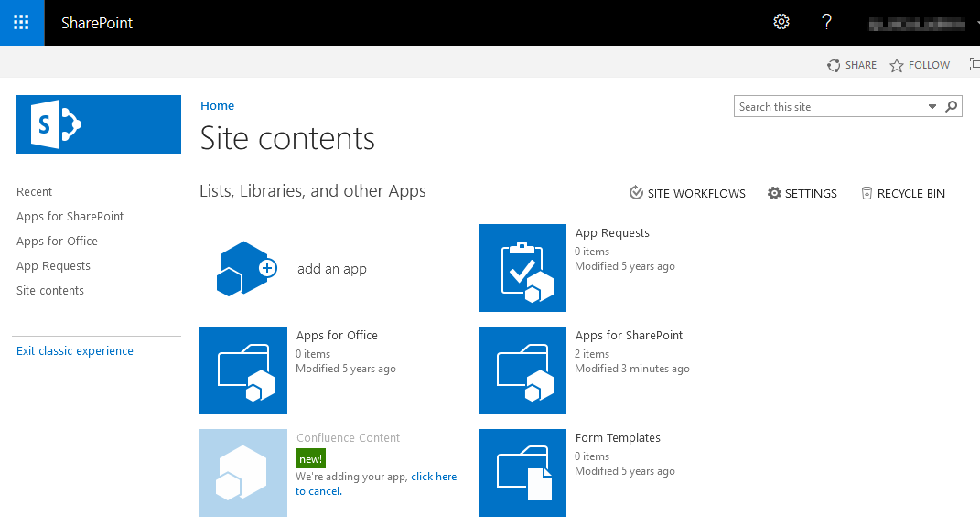Viewport: 980px width, 526px height.
Task: Open the Apps for SharePoint title link
Action: coord(629,336)
